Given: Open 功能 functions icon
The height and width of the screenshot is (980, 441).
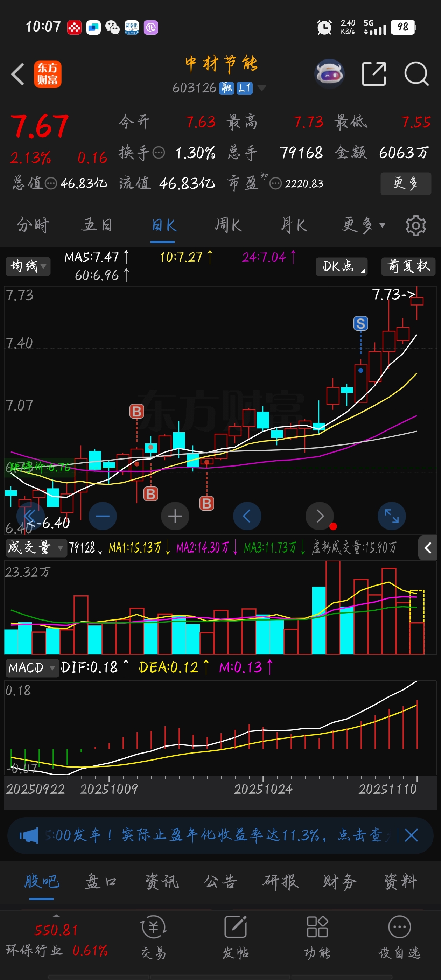Looking at the screenshot, I should click(317, 937).
